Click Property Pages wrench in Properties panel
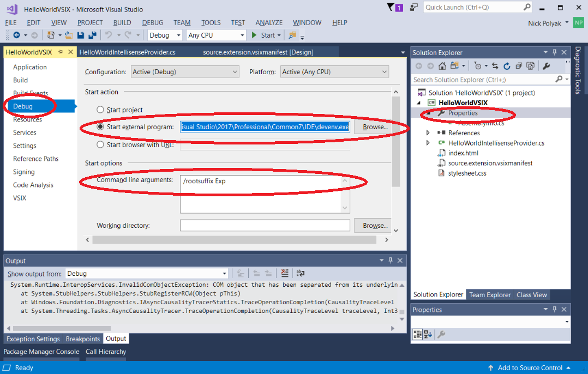This screenshot has width=588, height=374. coord(441,334)
